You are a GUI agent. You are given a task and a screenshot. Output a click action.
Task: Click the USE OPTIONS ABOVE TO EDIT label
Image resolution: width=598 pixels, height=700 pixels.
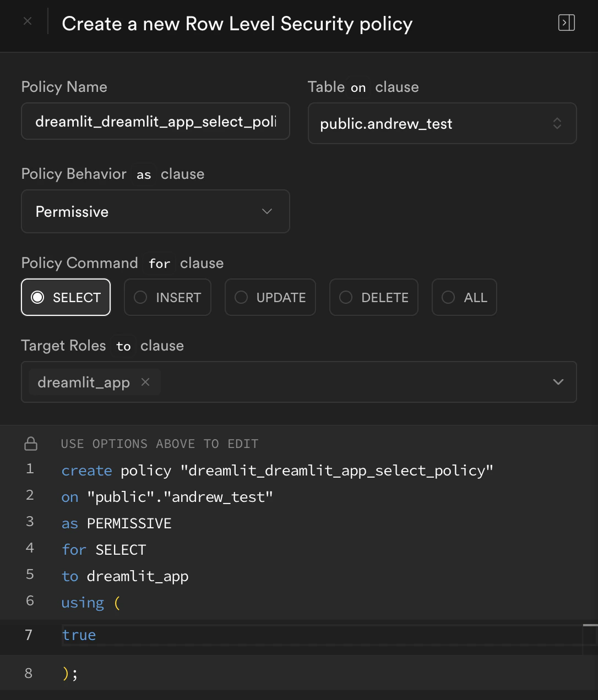(x=160, y=443)
